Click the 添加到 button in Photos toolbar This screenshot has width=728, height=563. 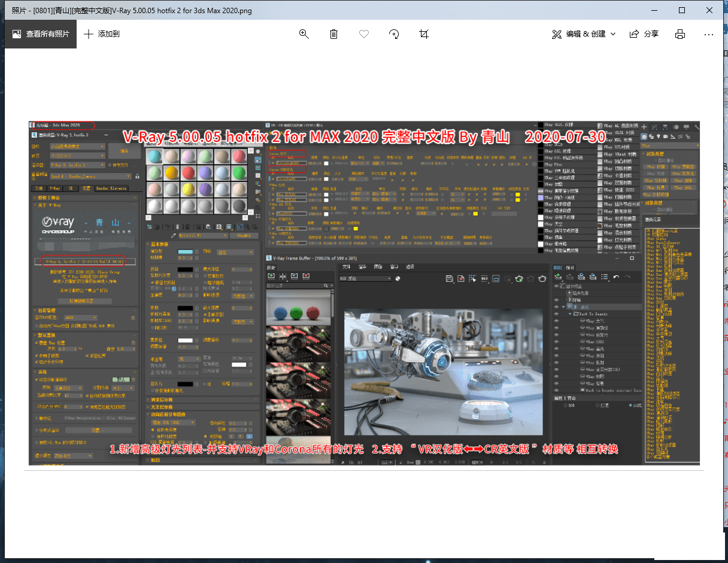click(x=102, y=34)
